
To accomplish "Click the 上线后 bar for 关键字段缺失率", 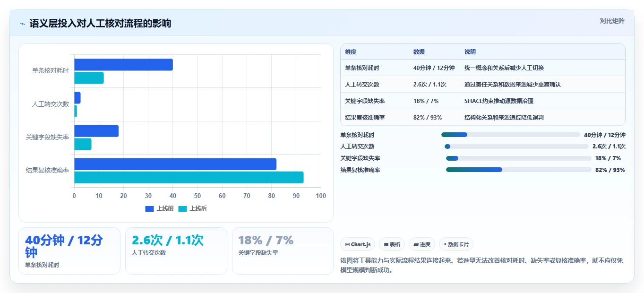I will click(83, 144).
